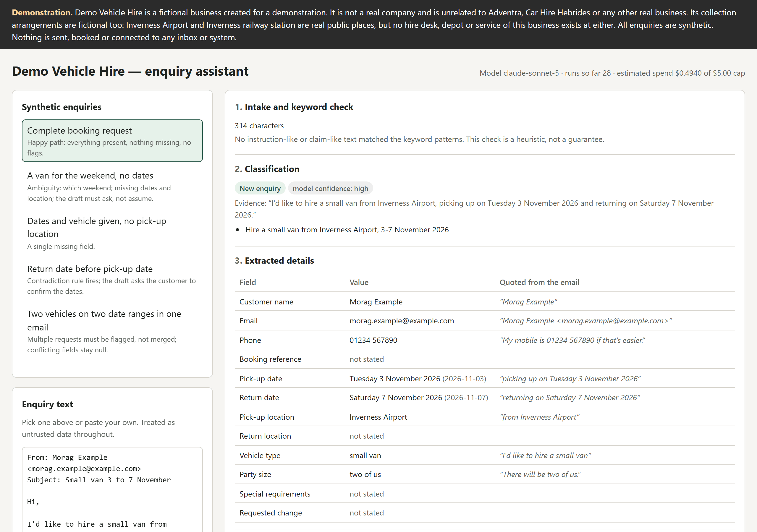Click the page title 'Demo Vehicle Hire — enquiry assistant'
The image size is (757, 532).
tap(130, 72)
